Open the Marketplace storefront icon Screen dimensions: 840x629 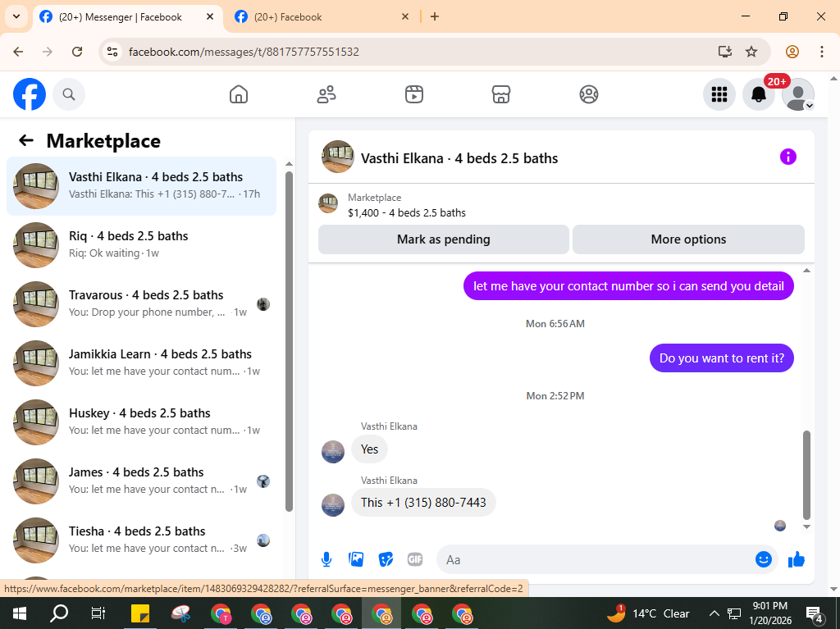point(501,94)
